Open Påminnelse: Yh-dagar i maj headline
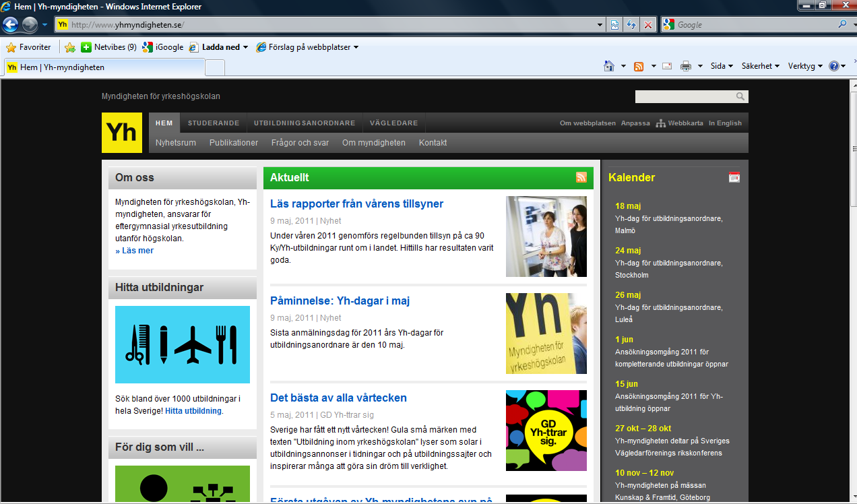 (340, 301)
